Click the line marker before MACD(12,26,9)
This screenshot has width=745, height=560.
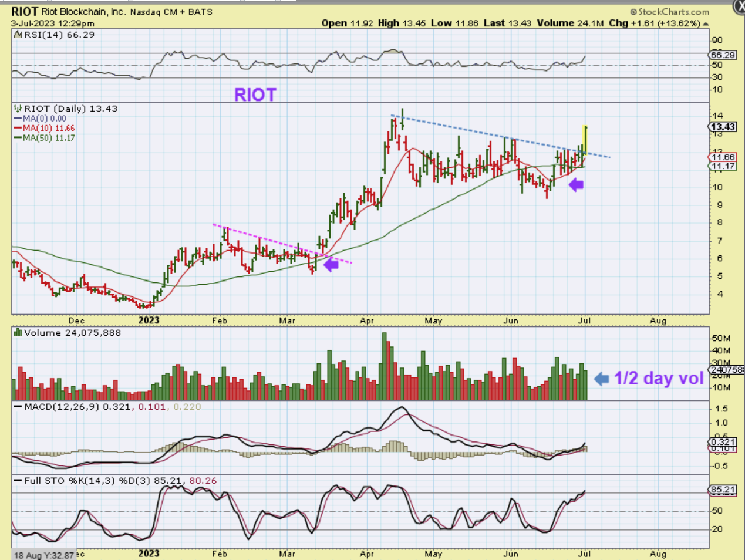click(18, 406)
